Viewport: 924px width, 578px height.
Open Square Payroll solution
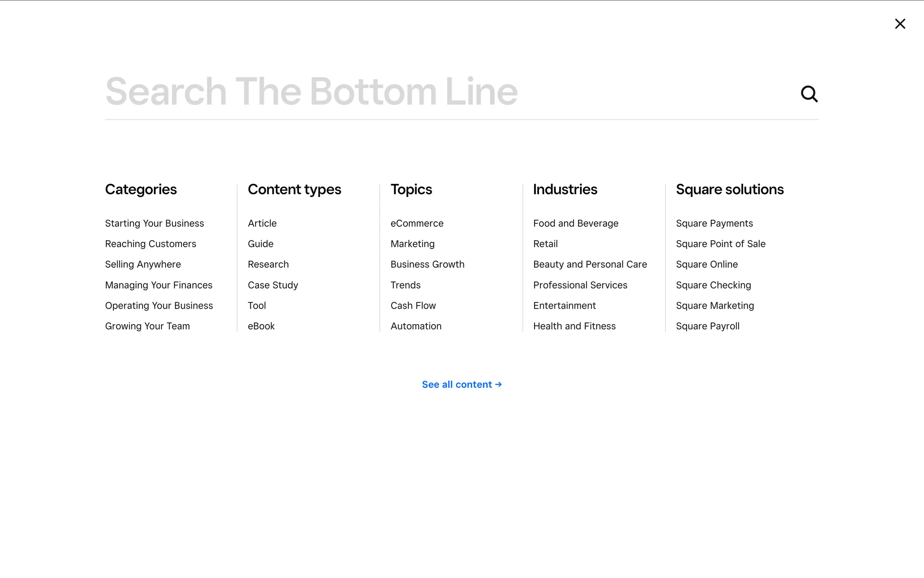707,326
